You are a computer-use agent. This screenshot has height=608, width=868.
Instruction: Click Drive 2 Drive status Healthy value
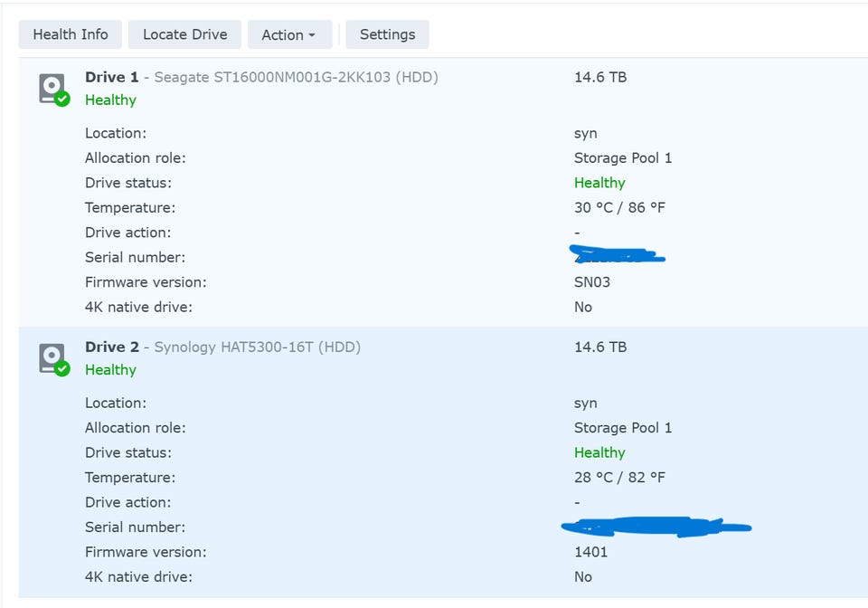pyautogui.click(x=599, y=453)
